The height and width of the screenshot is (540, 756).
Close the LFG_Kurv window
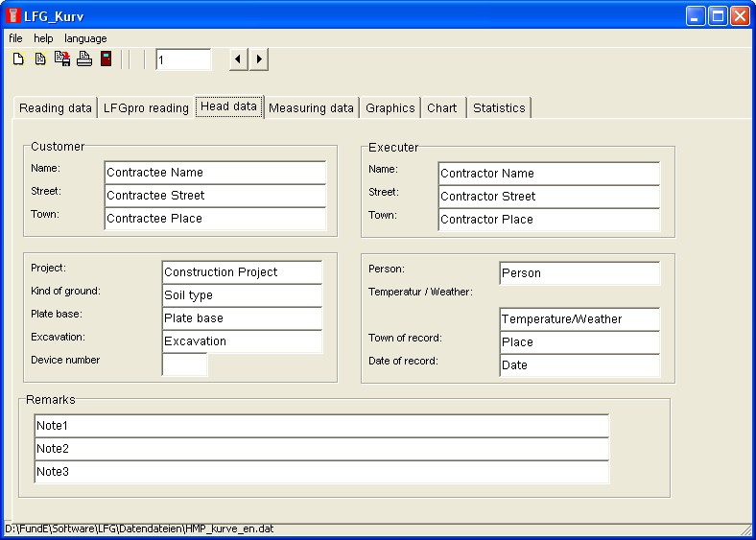pos(740,16)
